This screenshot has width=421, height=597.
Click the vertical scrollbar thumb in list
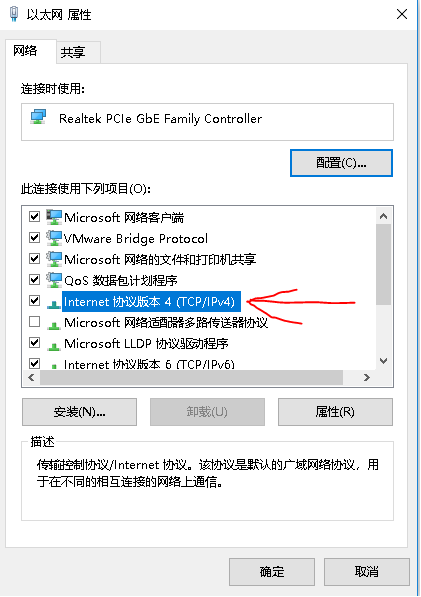[384, 264]
